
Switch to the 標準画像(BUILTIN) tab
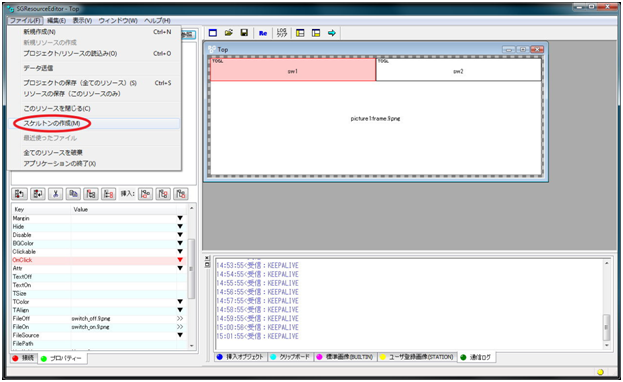pos(345,357)
